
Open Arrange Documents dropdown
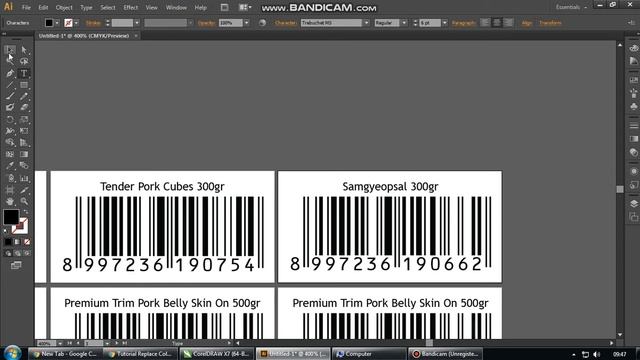(x=245, y=7)
